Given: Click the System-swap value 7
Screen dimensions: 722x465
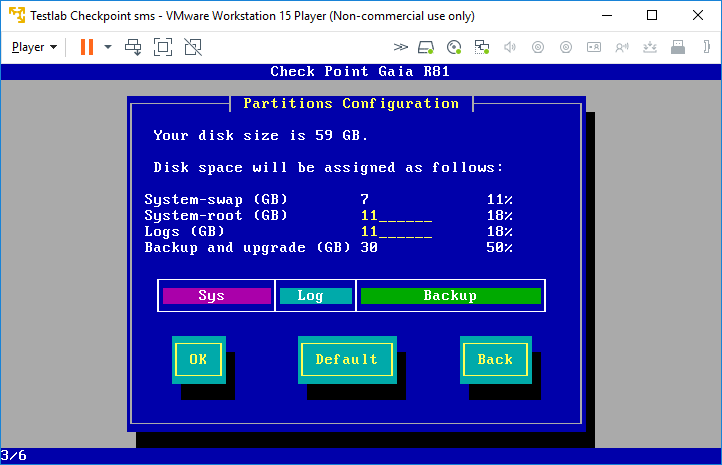Looking at the screenshot, I should tap(365, 199).
